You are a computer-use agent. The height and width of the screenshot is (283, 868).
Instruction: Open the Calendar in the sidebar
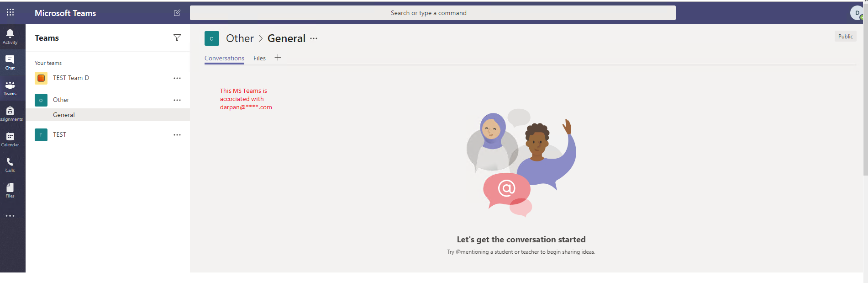pyautogui.click(x=10, y=139)
